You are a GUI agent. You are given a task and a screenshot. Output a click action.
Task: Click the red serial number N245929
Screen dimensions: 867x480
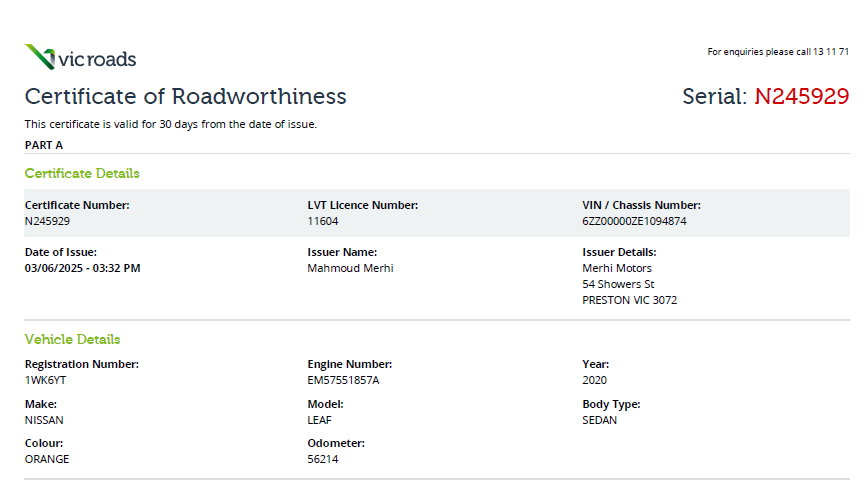801,97
